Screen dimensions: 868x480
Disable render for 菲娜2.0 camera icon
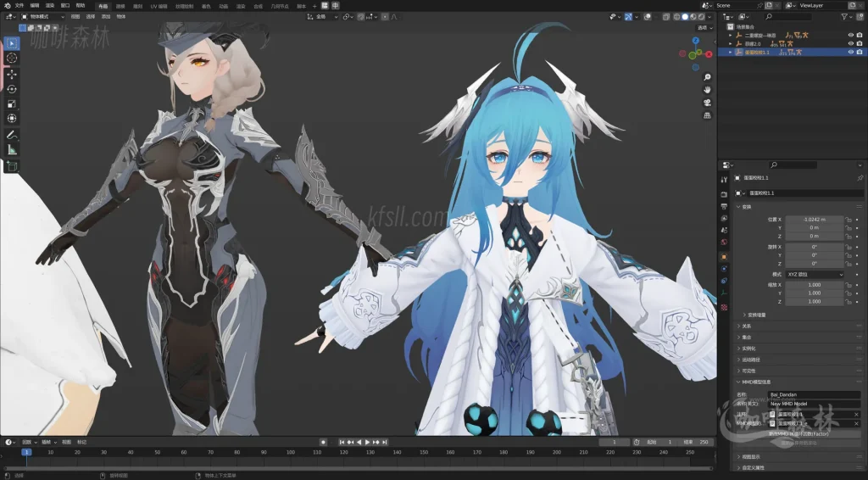[860, 44]
